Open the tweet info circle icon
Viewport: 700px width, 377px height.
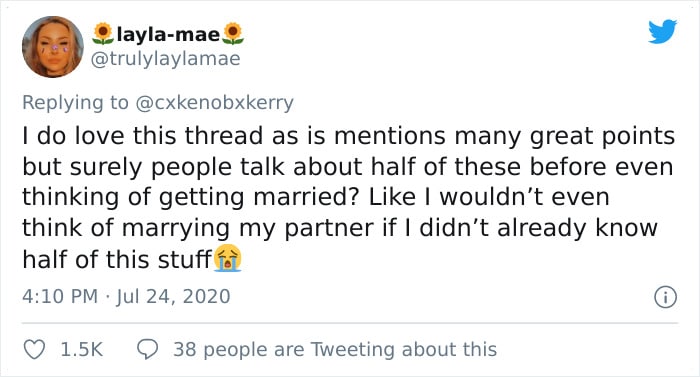665,297
